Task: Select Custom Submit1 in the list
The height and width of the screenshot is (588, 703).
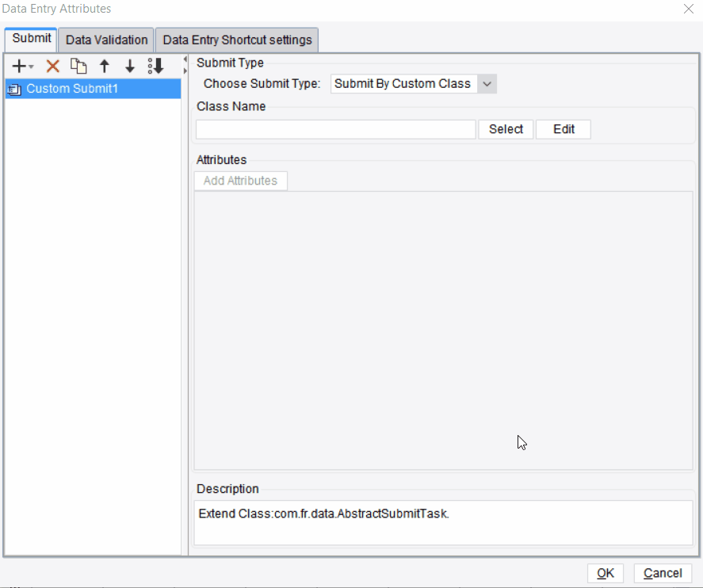Action: point(93,89)
